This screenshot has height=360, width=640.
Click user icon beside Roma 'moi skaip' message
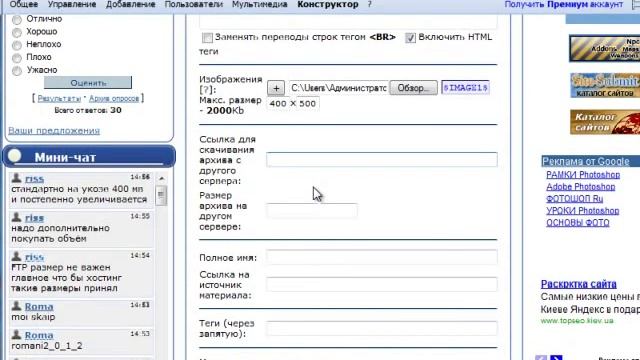[16, 306]
